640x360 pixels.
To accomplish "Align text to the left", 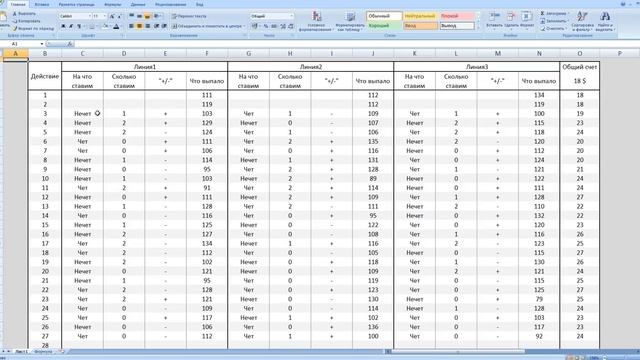I will (x=131, y=26).
